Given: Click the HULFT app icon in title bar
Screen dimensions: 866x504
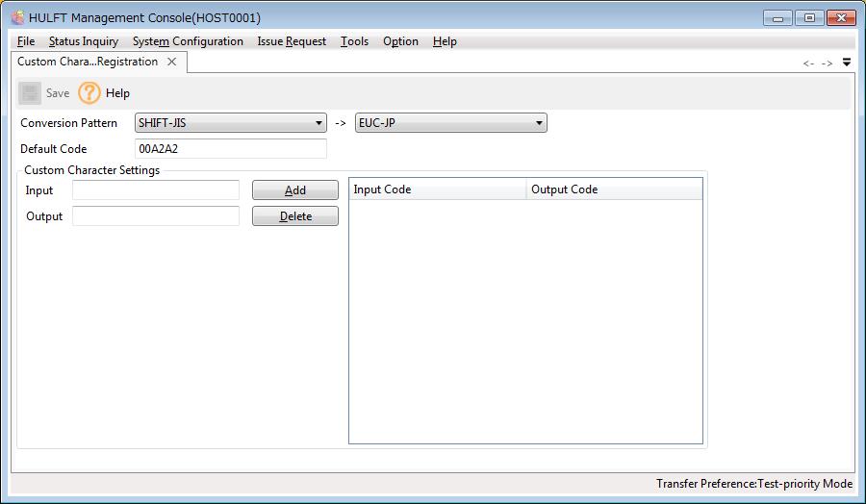Looking at the screenshot, I should 17,17.
